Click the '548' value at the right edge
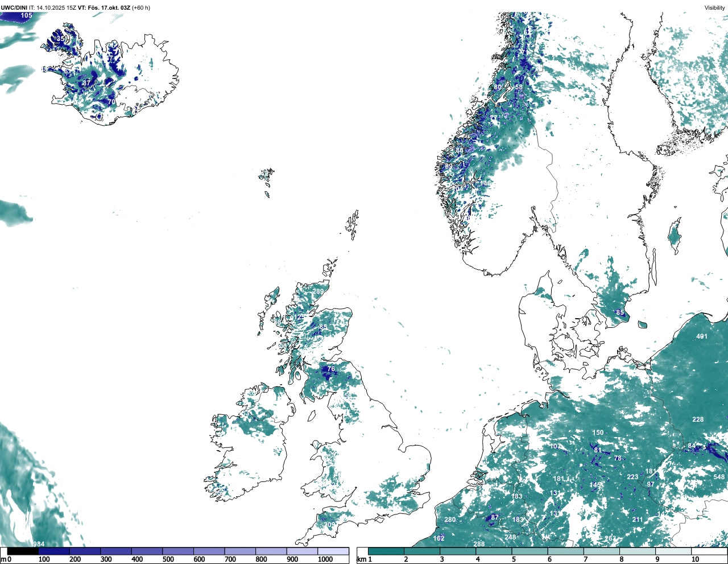 click(719, 477)
